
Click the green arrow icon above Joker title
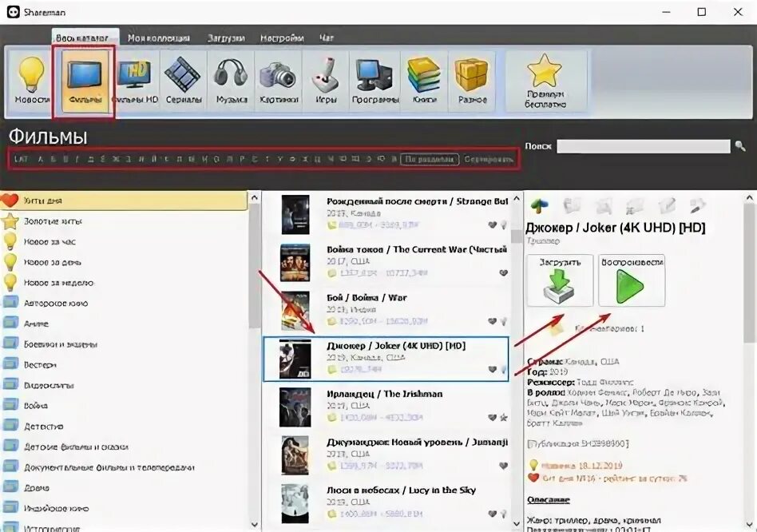pyautogui.click(x=540, y=206)
